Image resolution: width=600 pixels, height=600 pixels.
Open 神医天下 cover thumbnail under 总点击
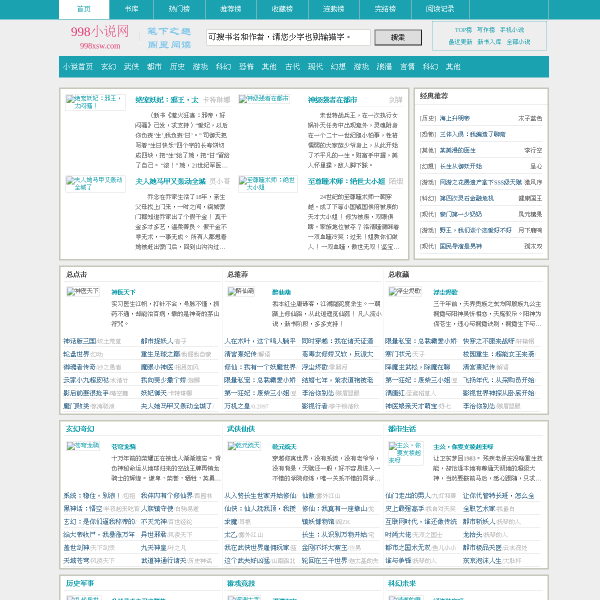pyautogui.click(x=83, y=291)
